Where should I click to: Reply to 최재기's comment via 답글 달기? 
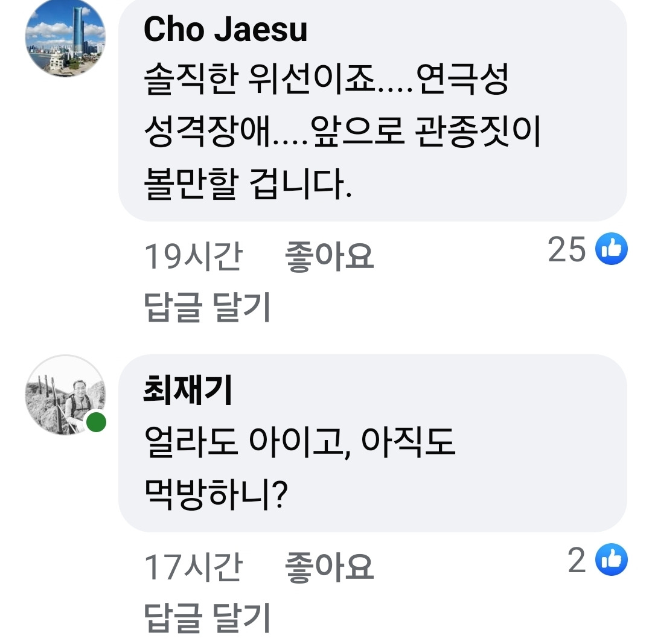208,617
